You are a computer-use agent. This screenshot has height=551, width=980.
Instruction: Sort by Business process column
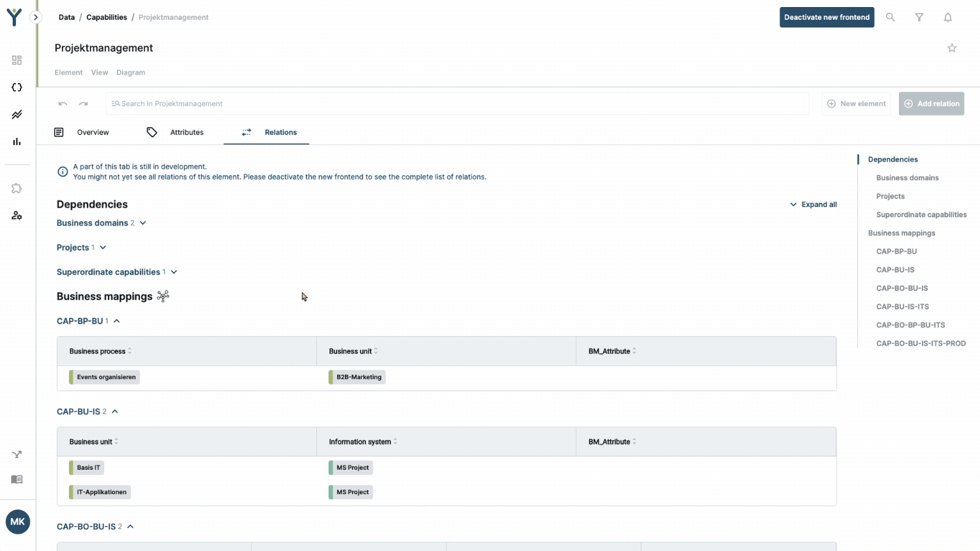tap(130, 351)
